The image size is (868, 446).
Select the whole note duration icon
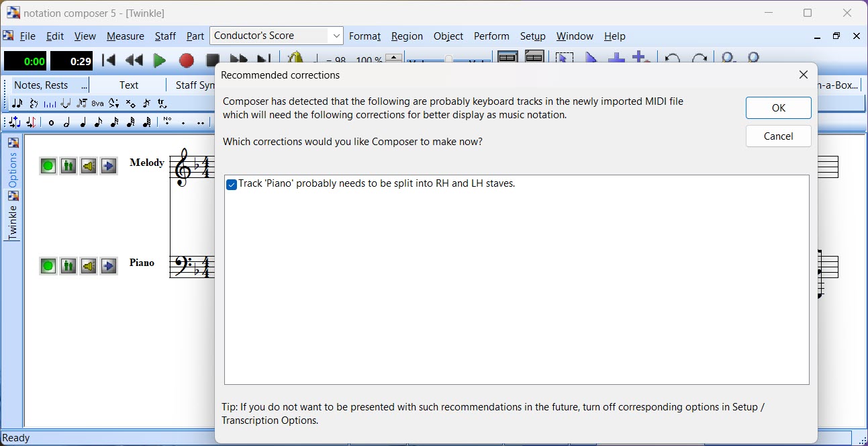click(x=51, y=123)
